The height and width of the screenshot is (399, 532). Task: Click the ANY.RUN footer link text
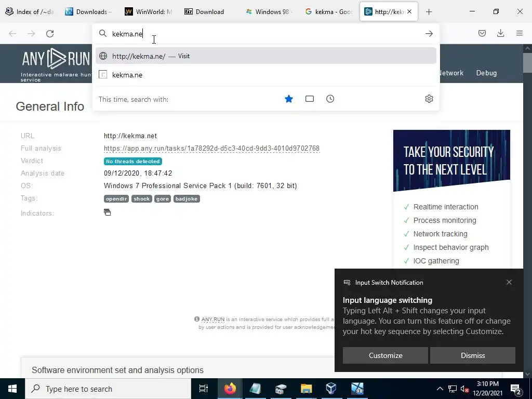(x=212, y=320)
